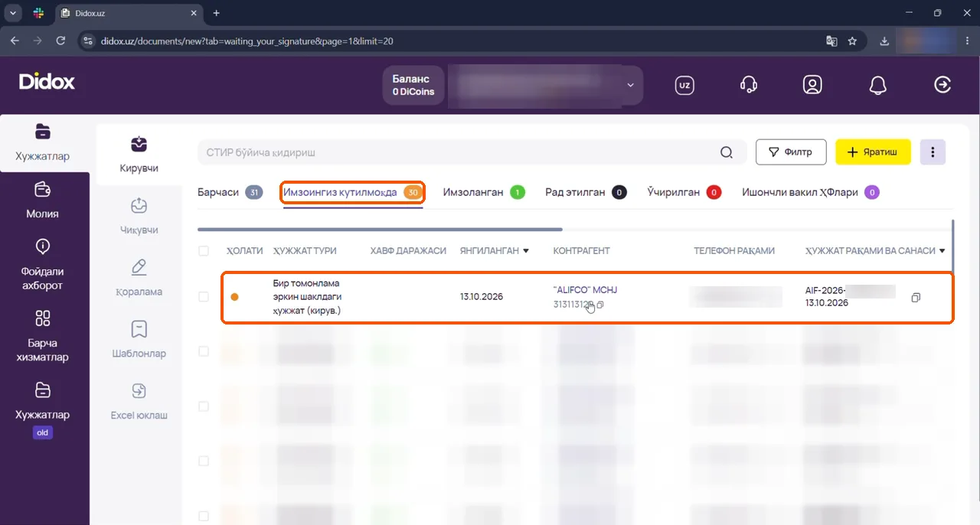The image size is (980, 525).
Task: Open Фойдали ахборот in the sidebar
Action: pos(43,264)
